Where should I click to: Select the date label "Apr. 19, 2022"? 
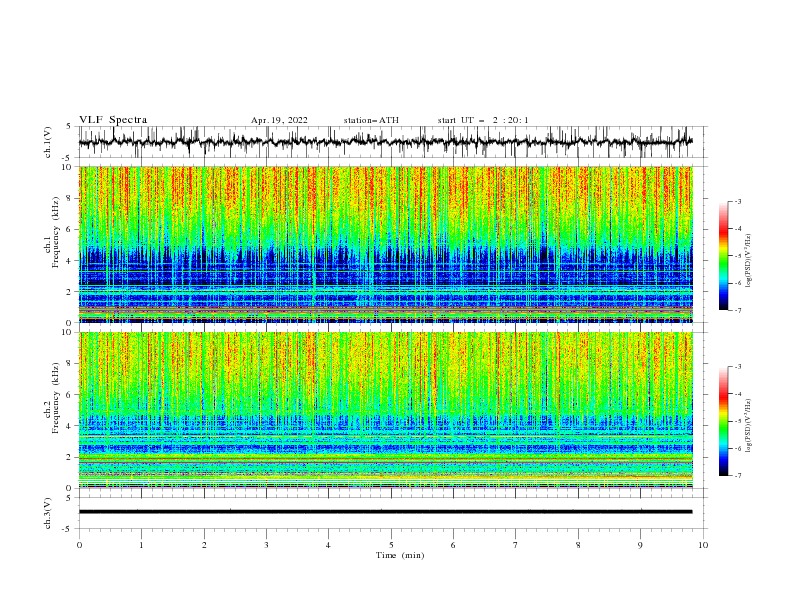[x=279, y=120]
